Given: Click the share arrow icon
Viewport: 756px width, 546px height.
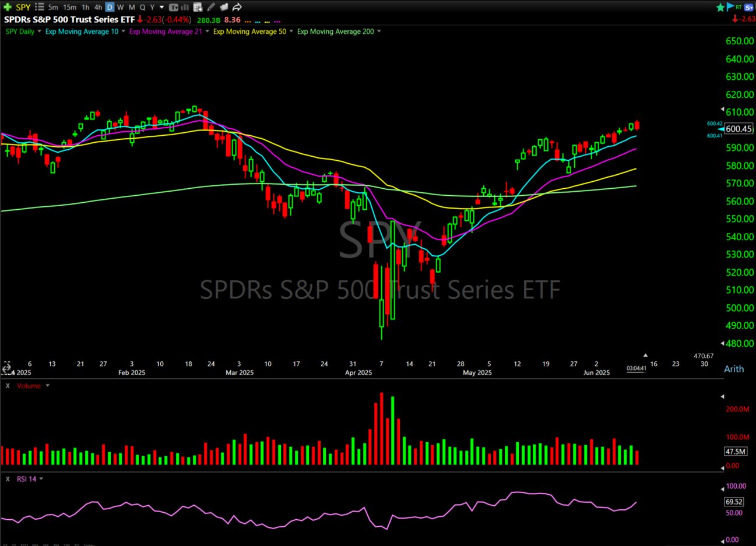Looking at the screenshot, I should [x=237, y=7].
